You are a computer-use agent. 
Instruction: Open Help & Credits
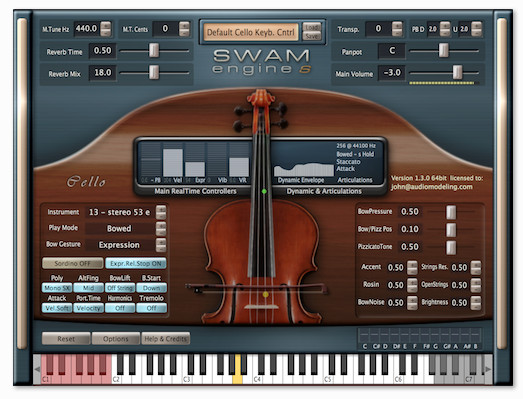[x=166, y=339]
